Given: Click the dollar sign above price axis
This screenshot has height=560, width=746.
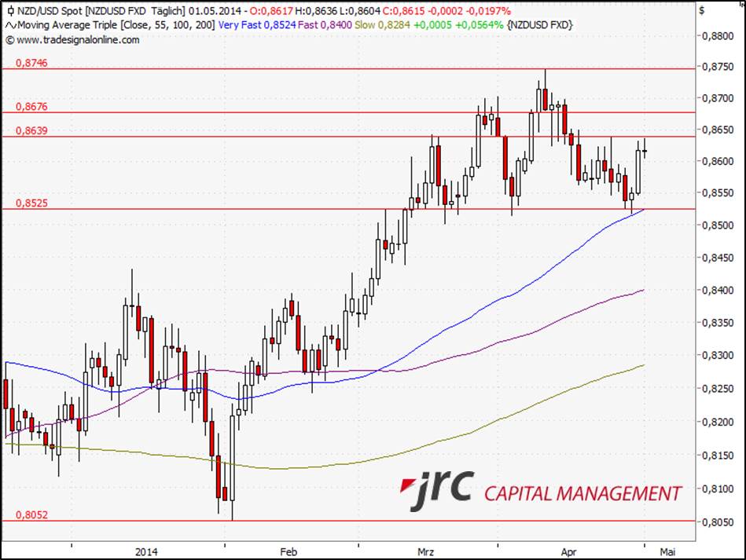Looking at the screenshot, I should click(702, 11).
